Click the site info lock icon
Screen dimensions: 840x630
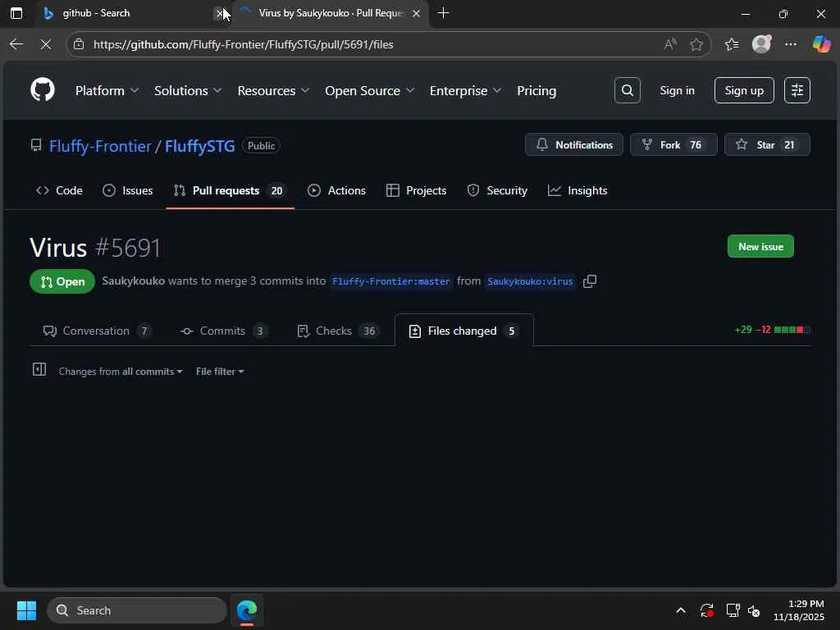point(79,44)
